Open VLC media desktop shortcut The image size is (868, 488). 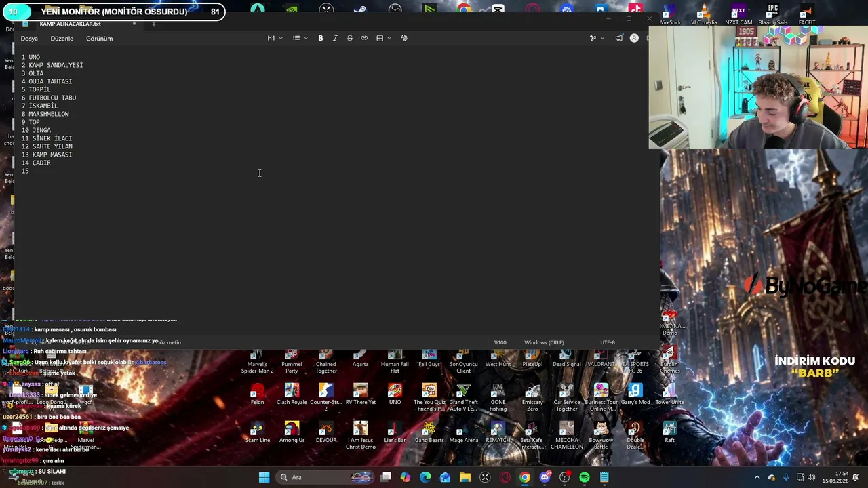pyautogui.click(x=703, y=14)
